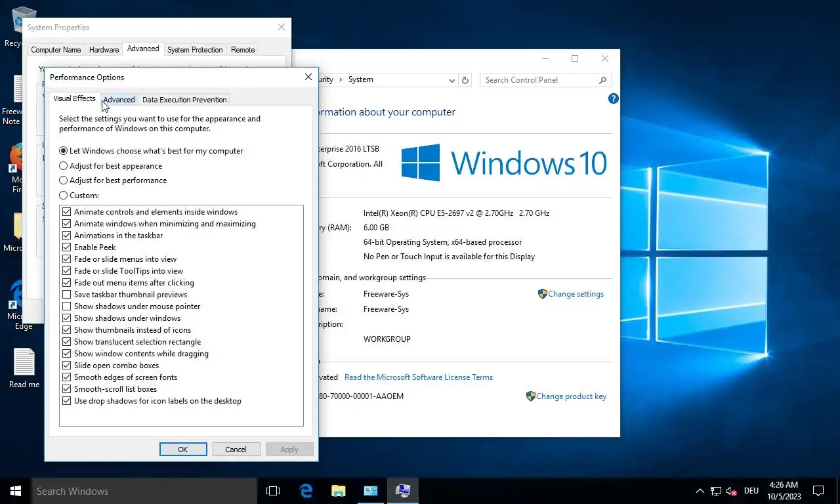Image resolution: width=840 pixels, height=504 pixels.
Task: Click Change product key link
Action: click(571, 396)
